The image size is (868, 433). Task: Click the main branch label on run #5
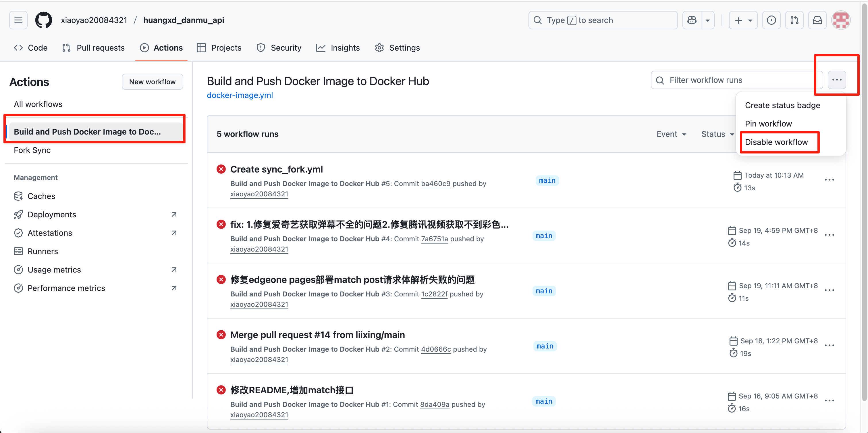pyautogui.click(x=547, y=181)
